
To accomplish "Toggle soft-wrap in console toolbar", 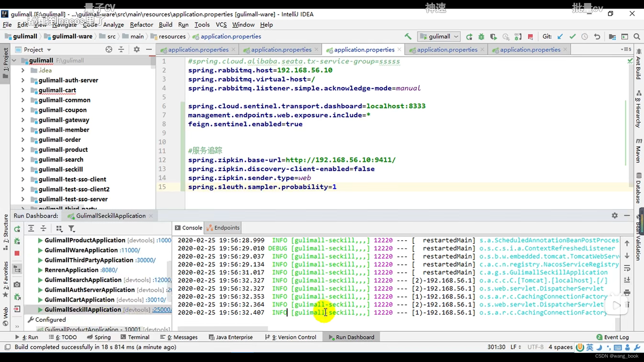I will (627, 268).
